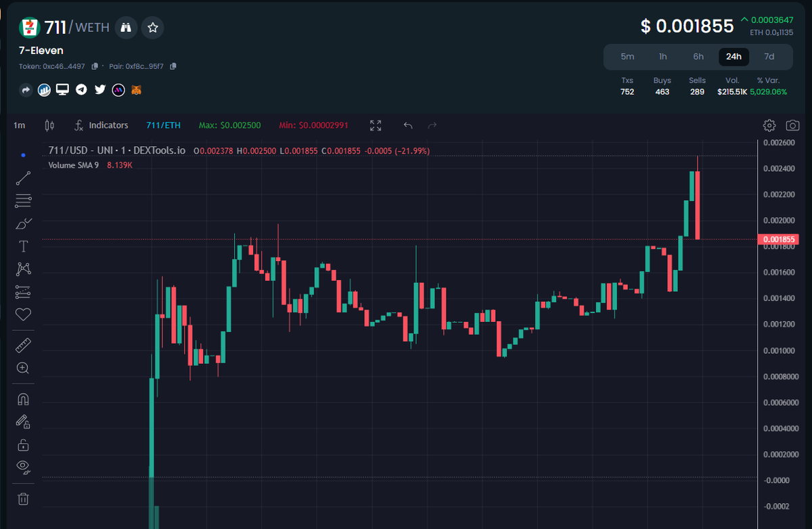Select the forecast position tool
Viewport: 812px width, 529px height.
[23, 292]
